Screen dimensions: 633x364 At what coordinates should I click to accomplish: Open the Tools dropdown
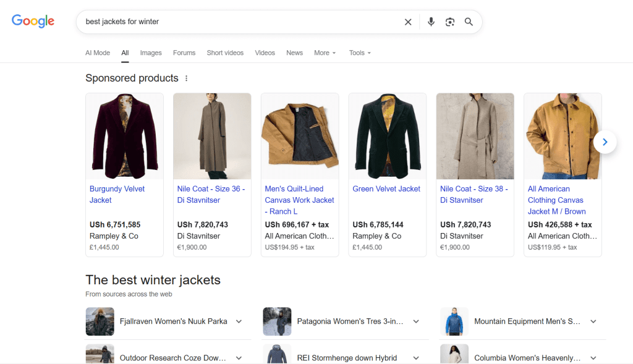pyautogui.click(x=360, y=53)
